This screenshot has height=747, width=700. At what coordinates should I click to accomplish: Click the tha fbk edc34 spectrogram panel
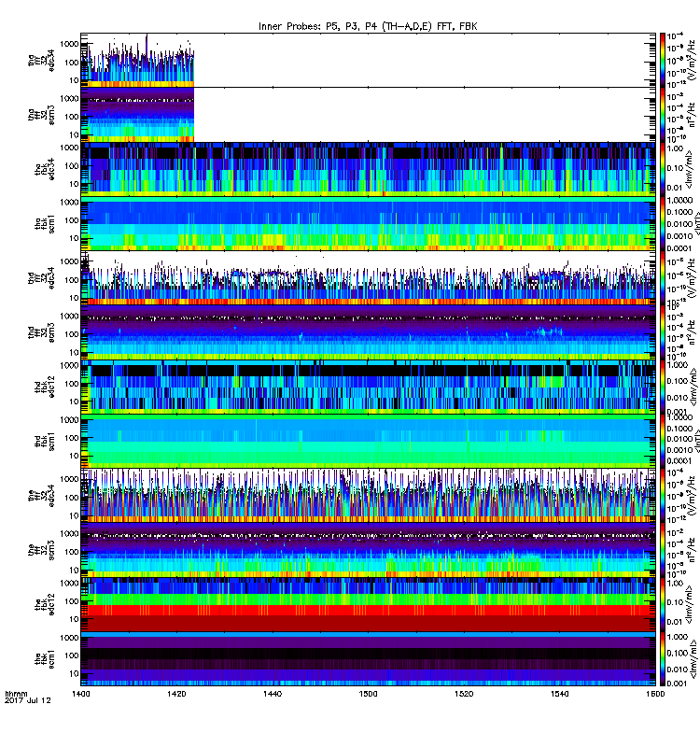368,169
